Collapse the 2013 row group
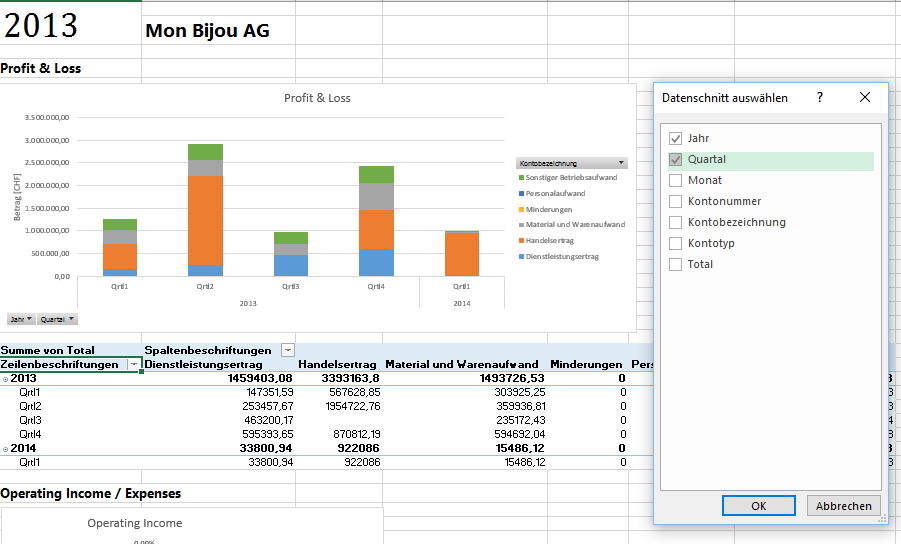901x544 pixels. [4, 379]
